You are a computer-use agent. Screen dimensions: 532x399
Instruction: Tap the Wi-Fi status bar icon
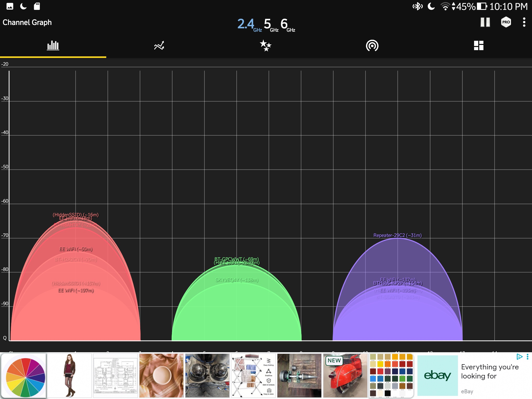(x=445, y=6)
